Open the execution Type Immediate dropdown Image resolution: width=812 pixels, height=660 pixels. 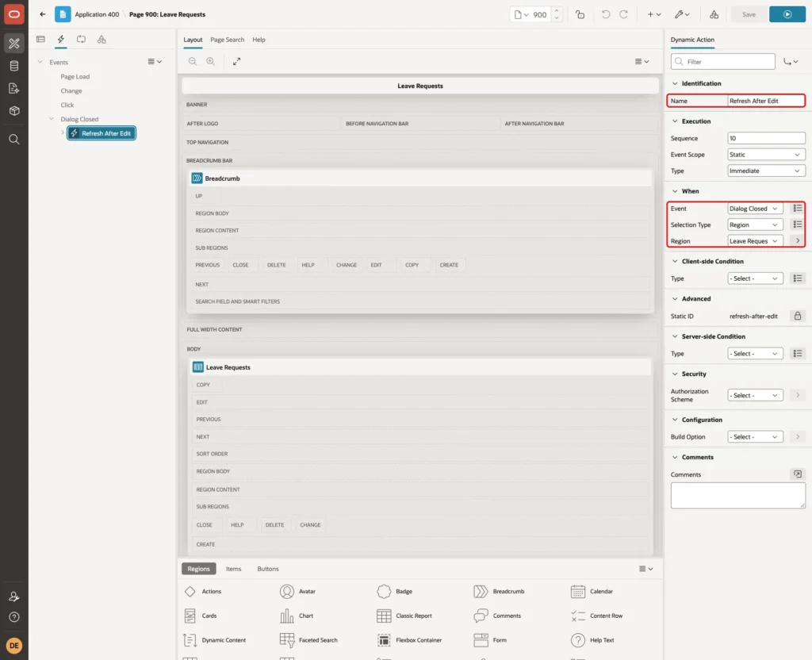coord(766,171)
